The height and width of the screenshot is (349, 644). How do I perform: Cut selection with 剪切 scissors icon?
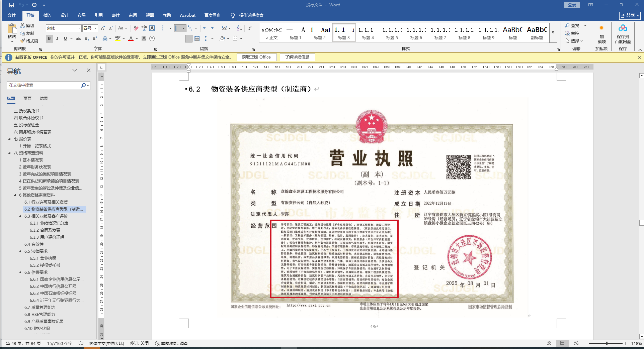pyautogui.click(x=27, y=25)
